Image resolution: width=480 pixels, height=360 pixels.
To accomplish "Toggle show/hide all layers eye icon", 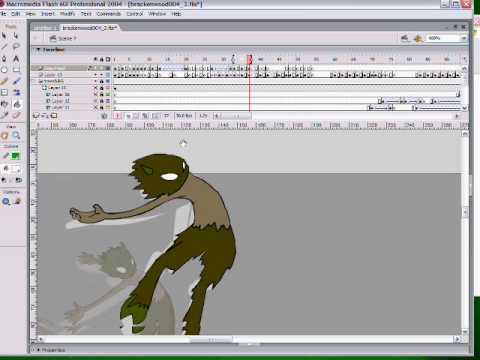I will 96,59.
